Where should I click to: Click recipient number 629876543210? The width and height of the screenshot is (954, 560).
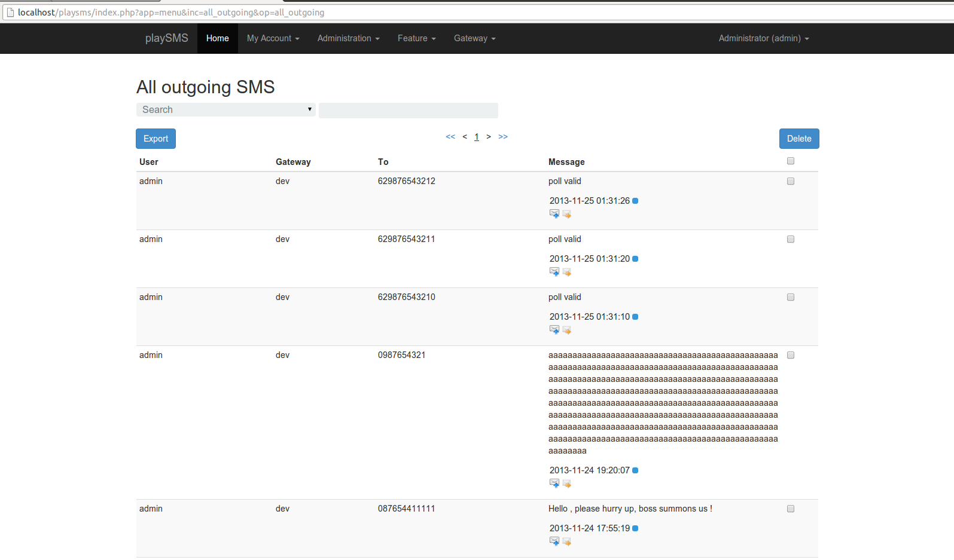tap(407, 297)
